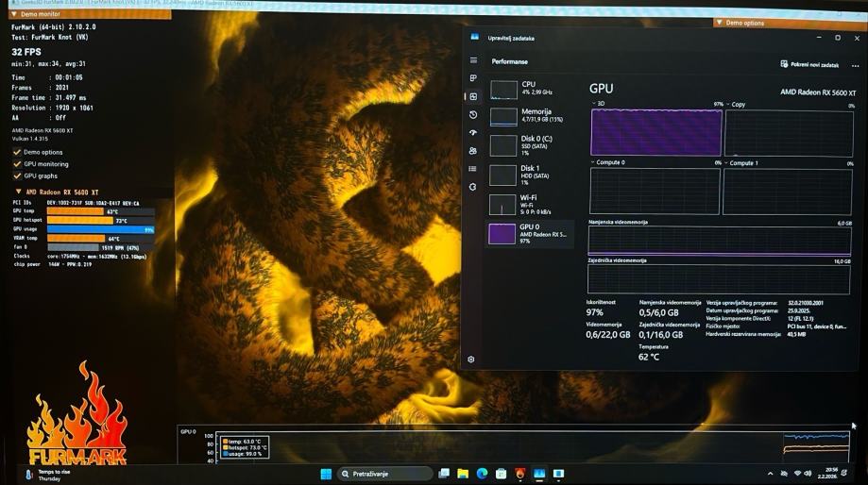The image size is (868, 485).
Task: Click the 62 °C temperature value
Action: tap(649, 358)
